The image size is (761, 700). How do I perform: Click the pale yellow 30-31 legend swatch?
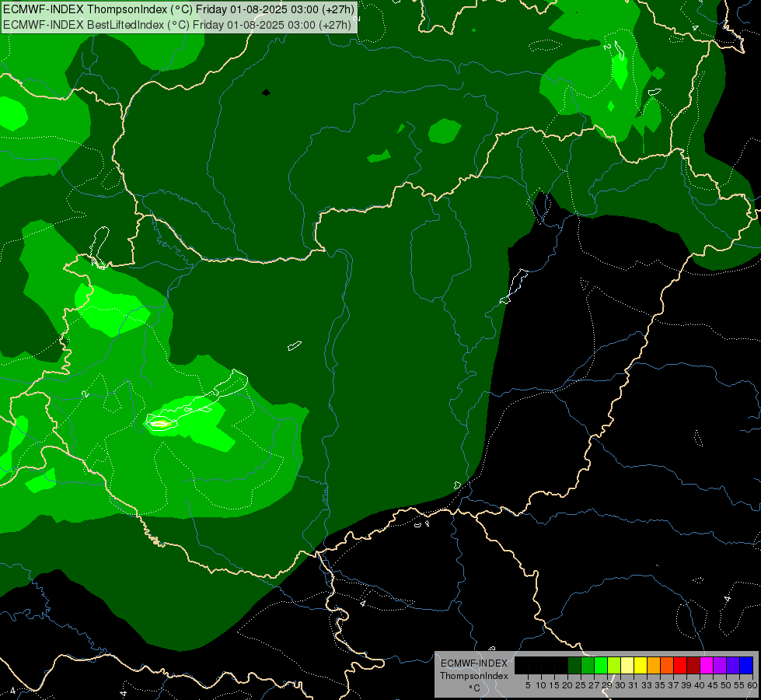tap(627, 666)
